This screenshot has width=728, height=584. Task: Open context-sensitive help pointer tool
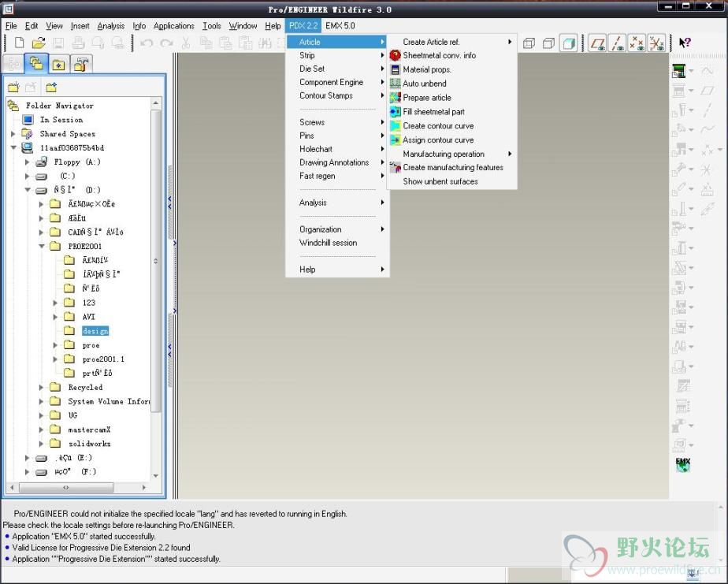point(685,43)
